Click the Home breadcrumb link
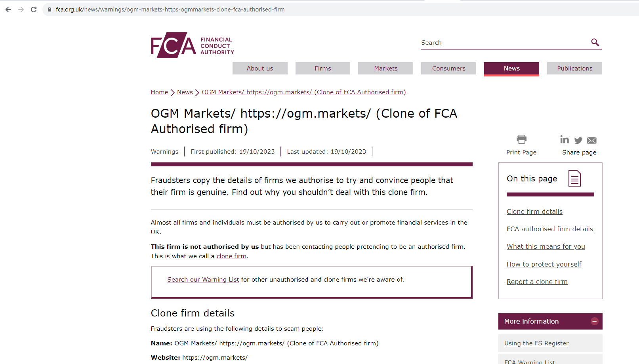The image size is (639, 364). click(x=159, y=92)
